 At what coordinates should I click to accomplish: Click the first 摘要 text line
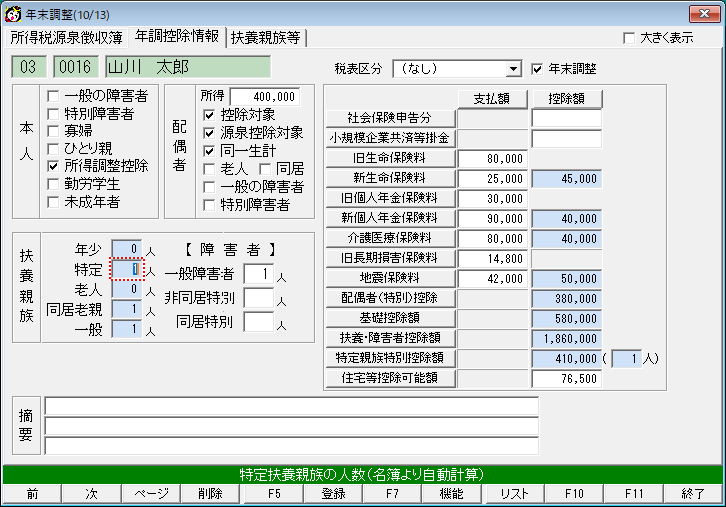(x=291, y=406)
